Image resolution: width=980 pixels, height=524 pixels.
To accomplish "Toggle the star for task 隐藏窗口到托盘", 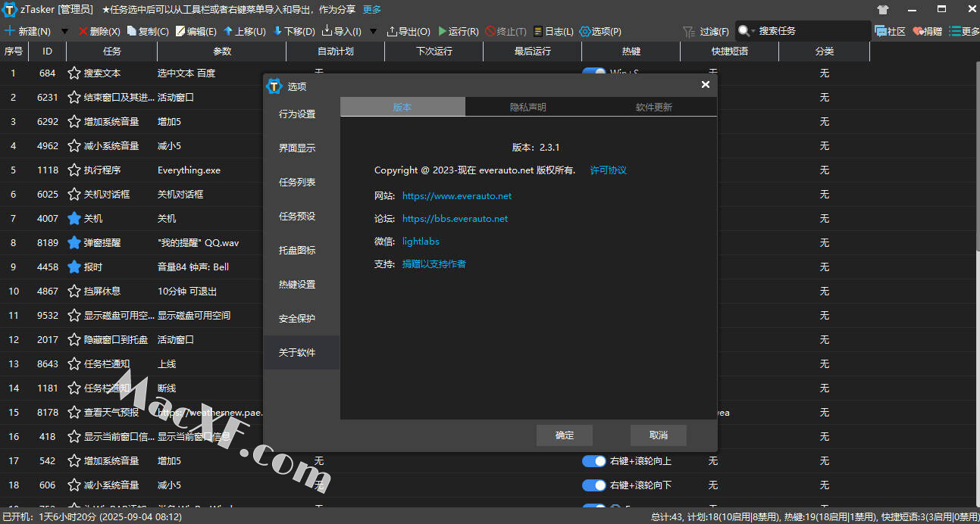I will click(74, 340).
